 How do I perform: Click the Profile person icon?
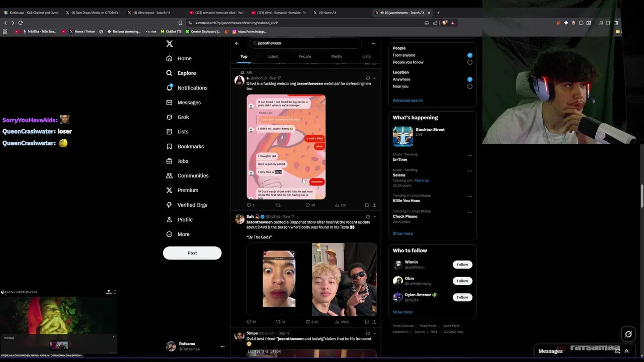(169, 219)
